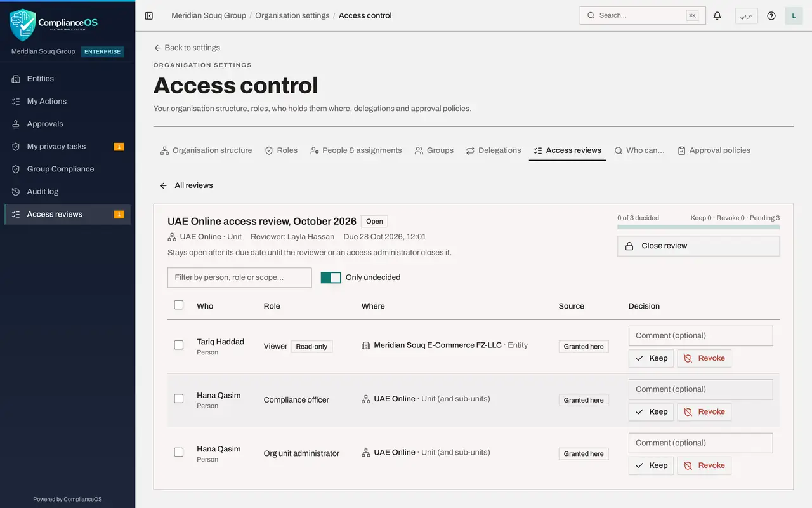Open notifications bell
The height and width of the screenshot is (508, 812).
(717, 16)
